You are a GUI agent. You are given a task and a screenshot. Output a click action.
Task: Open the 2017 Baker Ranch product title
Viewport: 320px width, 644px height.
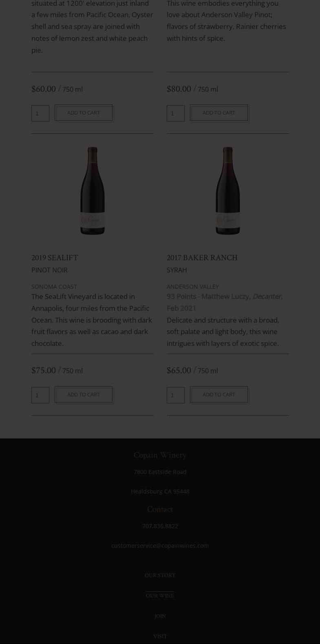202,258
